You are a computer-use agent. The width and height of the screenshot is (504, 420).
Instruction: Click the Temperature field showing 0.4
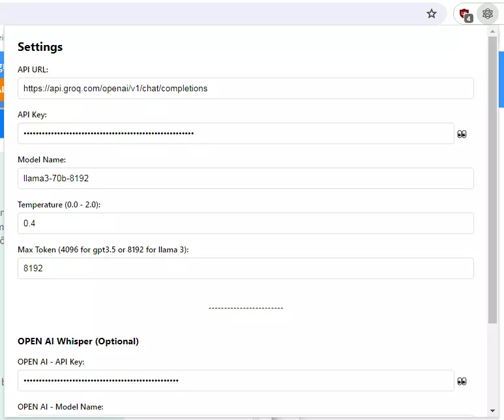pyautogui.click(x=246, y=223)
